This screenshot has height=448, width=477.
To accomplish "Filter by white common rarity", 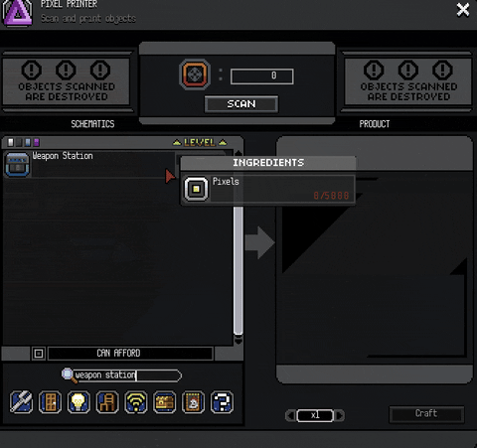I will click(11, 142).
